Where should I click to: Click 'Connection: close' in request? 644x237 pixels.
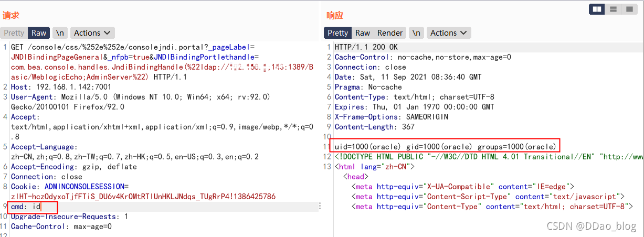coord(47,177)
